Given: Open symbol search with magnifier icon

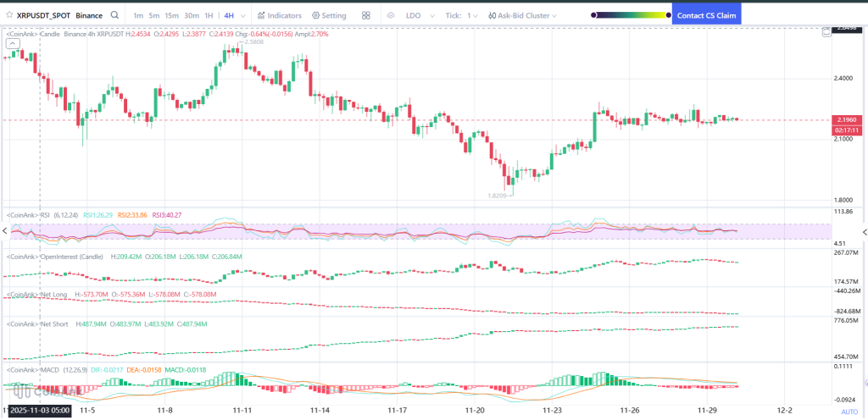Looking at the screenshot, I should 114,15.
